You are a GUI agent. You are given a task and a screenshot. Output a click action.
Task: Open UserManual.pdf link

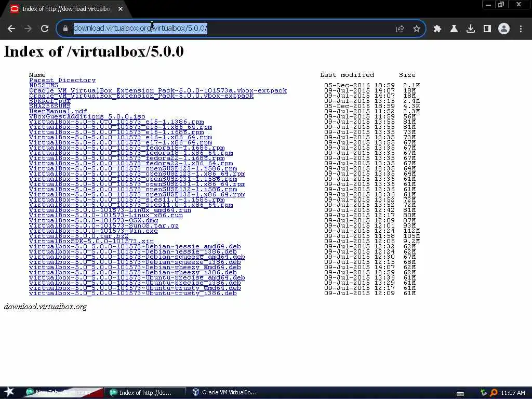click(58, 111)
